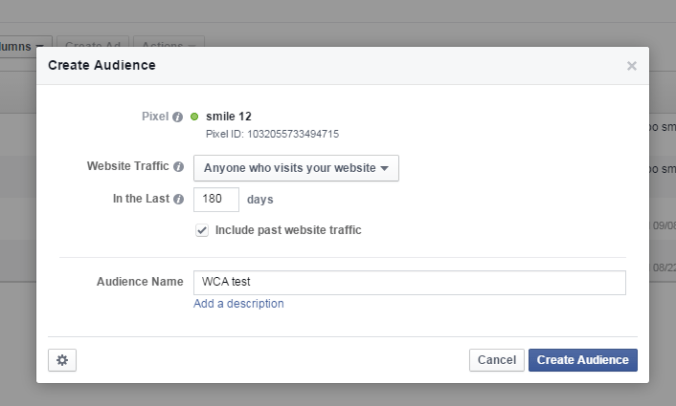
Task: Click the Website Traffic info icon
Action: point(178,167)
